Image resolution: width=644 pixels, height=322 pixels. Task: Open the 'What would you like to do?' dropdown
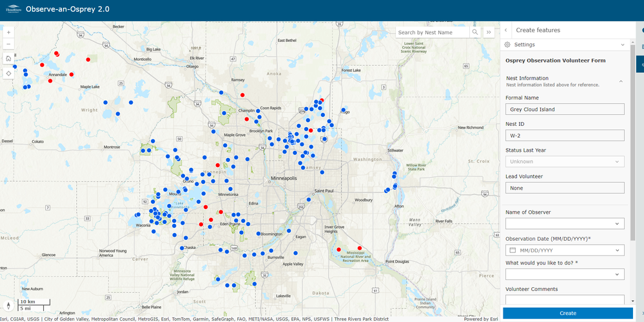[x=565, y=274]
